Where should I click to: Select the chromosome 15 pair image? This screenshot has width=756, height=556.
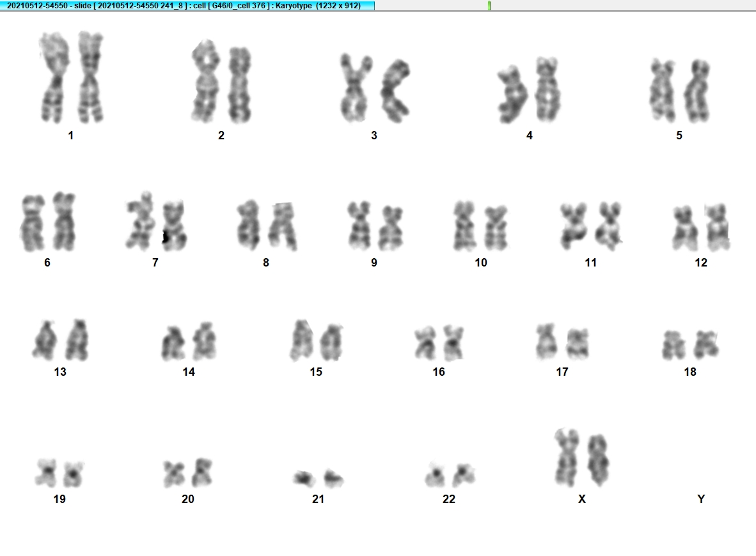pos(317,340)
